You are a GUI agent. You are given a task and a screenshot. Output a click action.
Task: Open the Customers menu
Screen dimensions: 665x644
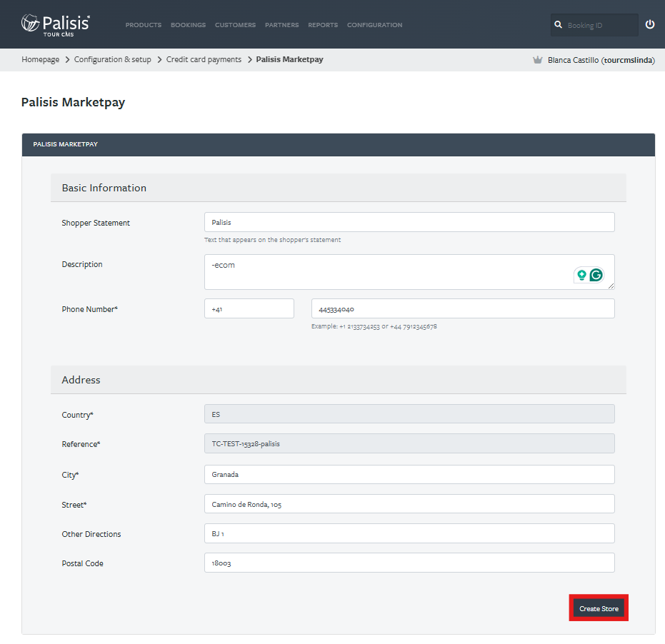tap(236, 25)
